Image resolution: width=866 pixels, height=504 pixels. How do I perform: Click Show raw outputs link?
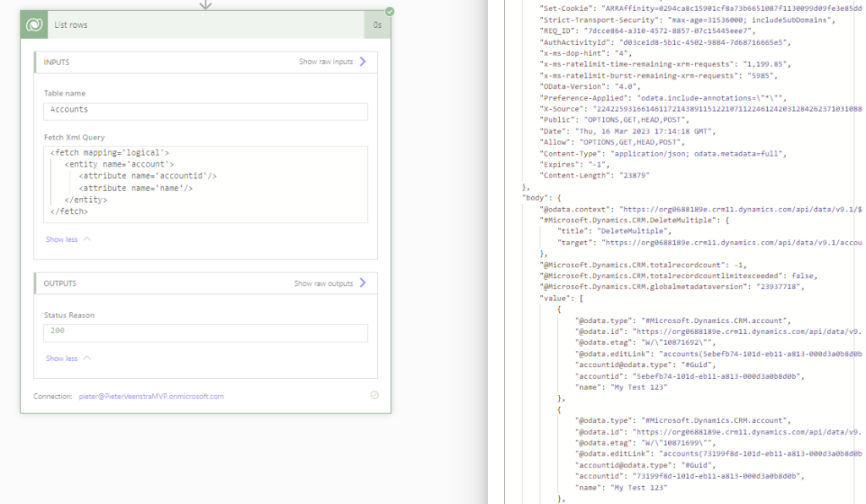(x=323, y=283)
